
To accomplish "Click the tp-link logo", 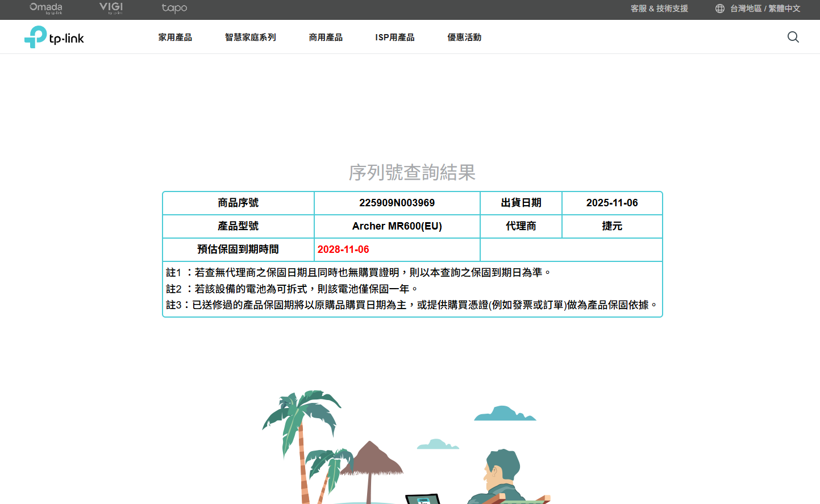I will point(54,37).
